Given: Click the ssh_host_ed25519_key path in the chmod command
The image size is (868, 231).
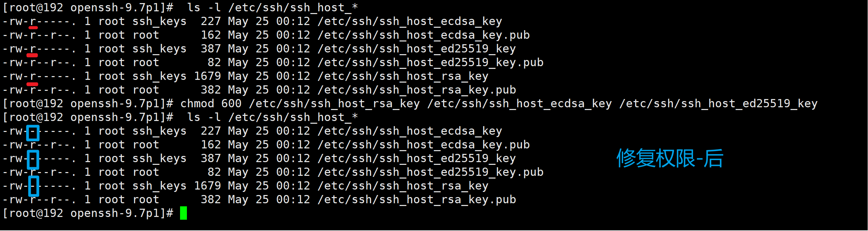Looking at the screenshot, I should [x=718, y=104].
